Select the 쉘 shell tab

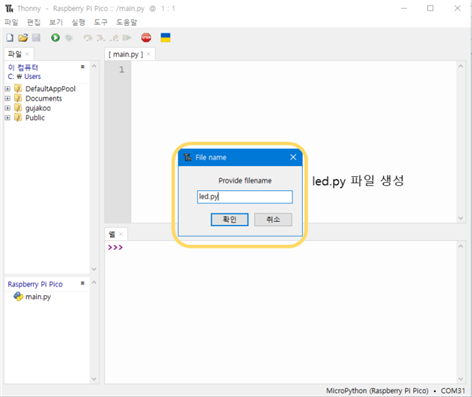tap(112, 234)
